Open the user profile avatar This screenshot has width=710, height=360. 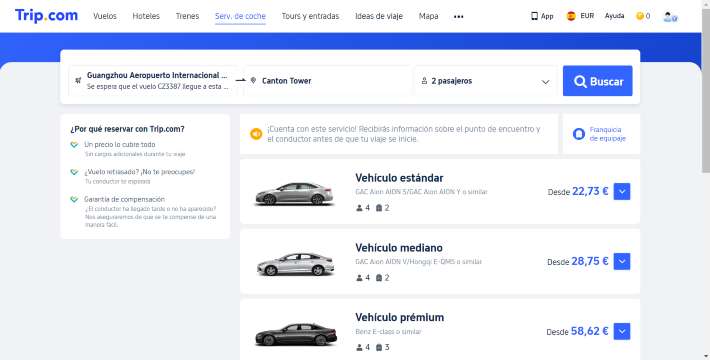click(x=670, y=17)
